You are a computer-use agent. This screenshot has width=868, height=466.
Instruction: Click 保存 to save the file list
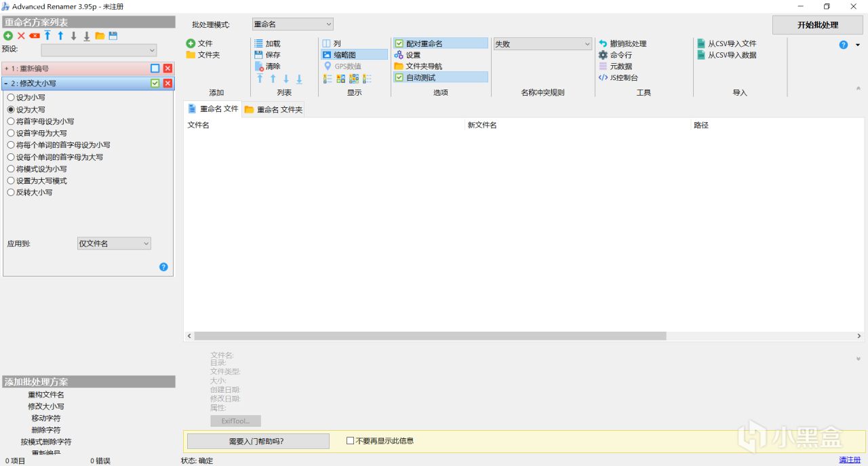(x=267, y=55)
